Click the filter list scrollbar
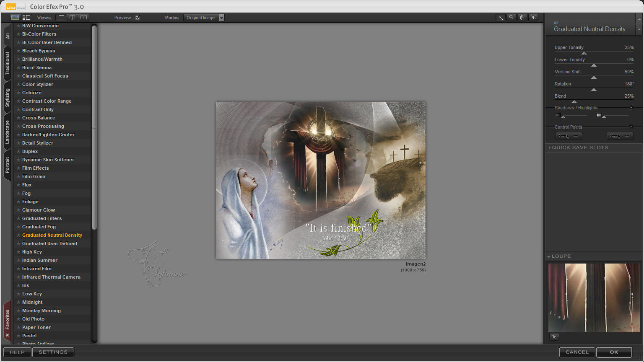The image size is (644, 362). click(94, 127)
